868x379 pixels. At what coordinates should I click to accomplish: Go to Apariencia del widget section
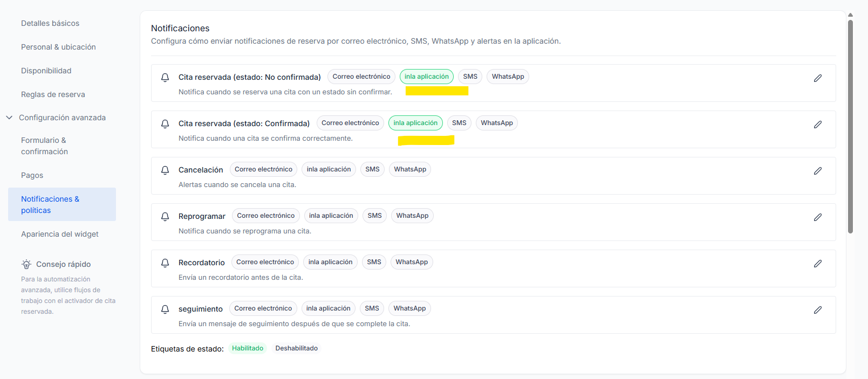pyautogui.click(x=60, y=234)
